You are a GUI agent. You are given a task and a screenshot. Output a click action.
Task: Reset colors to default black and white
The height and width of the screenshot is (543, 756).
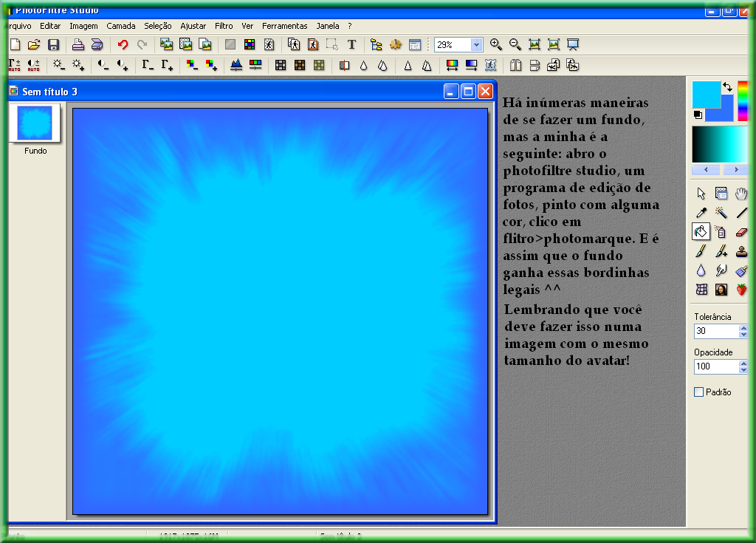click(x=698, y=115)
